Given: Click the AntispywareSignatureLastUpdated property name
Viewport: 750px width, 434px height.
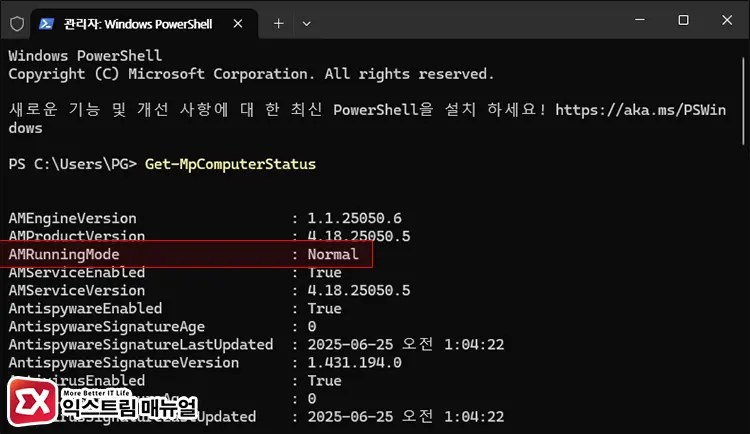Looking at the screenshot, I should [141, 345].
